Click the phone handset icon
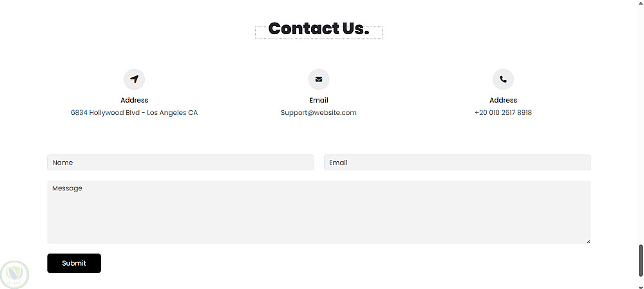This screenshot has height=289, width=644. pyautogui.click(x=503, y=79)
